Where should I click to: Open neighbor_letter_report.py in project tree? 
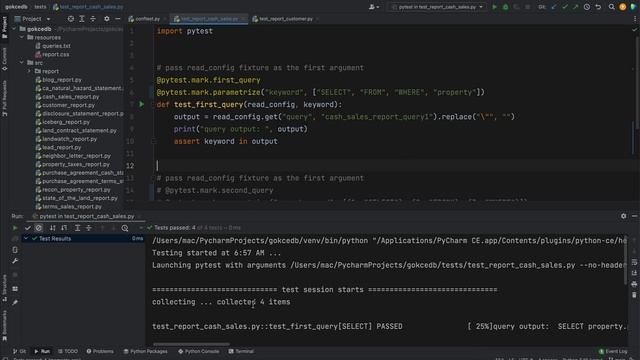[73, 156]
